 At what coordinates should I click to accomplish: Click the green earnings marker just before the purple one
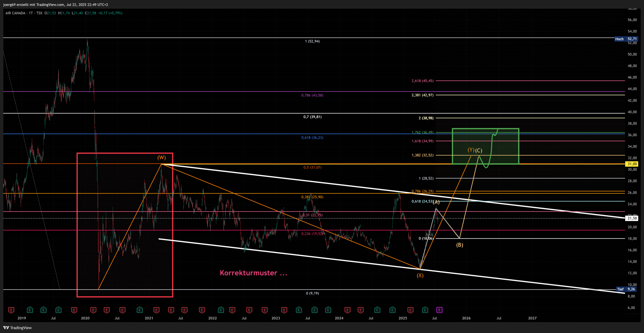tap(425, 310)
